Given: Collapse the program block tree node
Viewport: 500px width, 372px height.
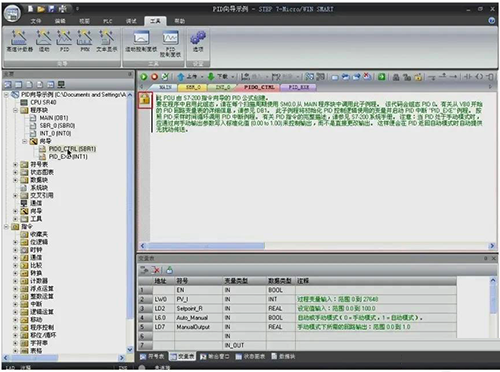Looking at the screenshot, I should point(15,110).
